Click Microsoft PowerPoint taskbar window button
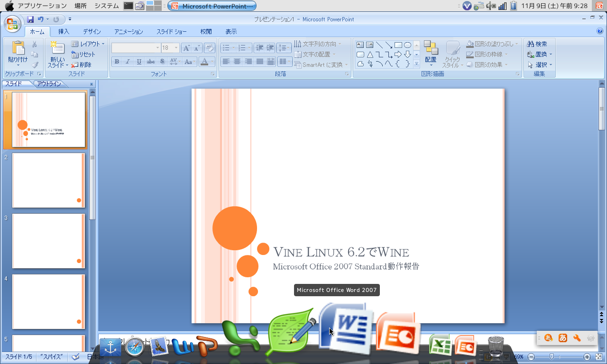This screenshot has height=364, width=607. pos(212,6)
